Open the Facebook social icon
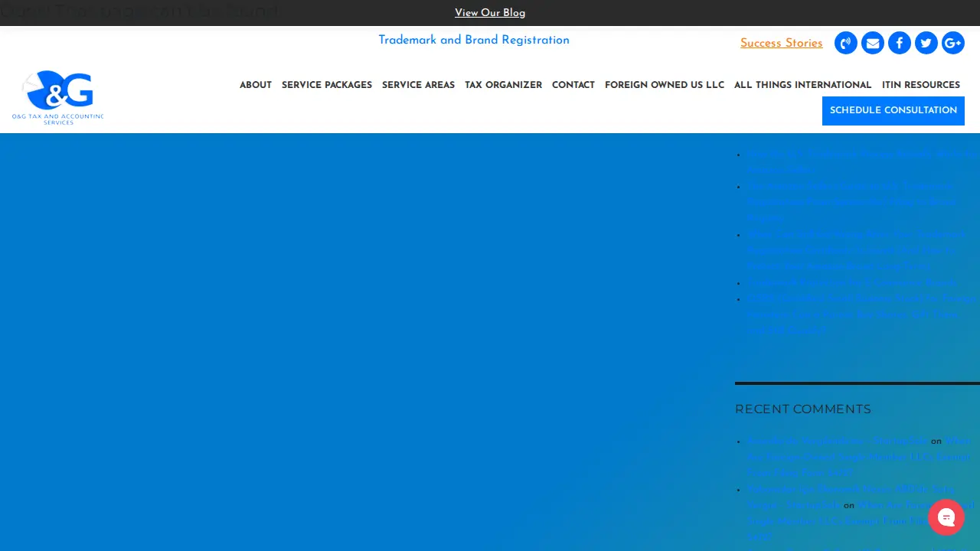Screen dimensions: 980x551 (x=900, y=43)
